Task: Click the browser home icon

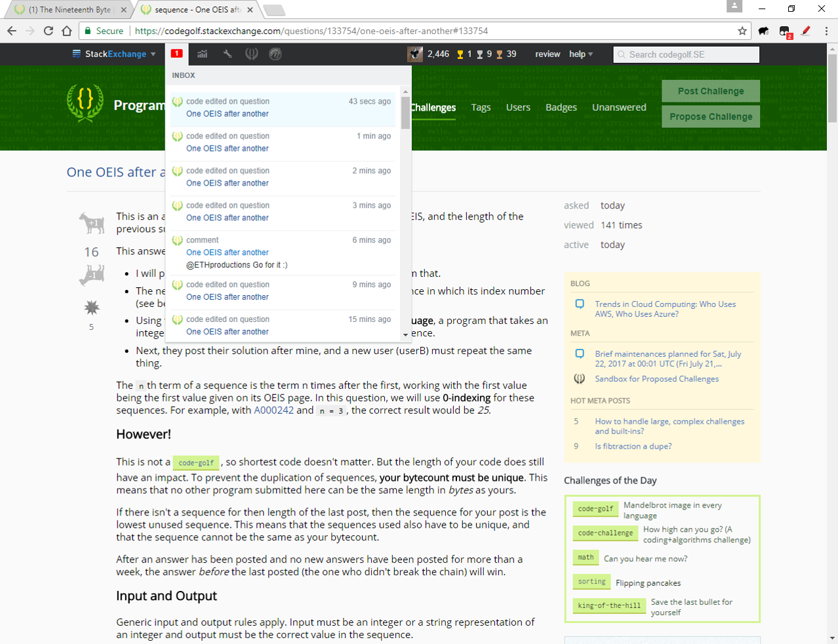Action: (67, 31)
